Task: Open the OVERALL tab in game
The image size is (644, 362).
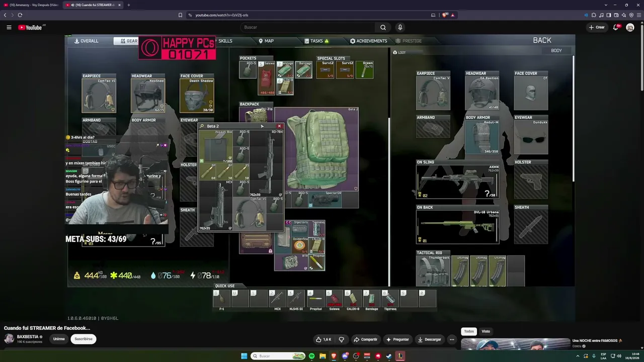Action: click(x=87, y=41)
